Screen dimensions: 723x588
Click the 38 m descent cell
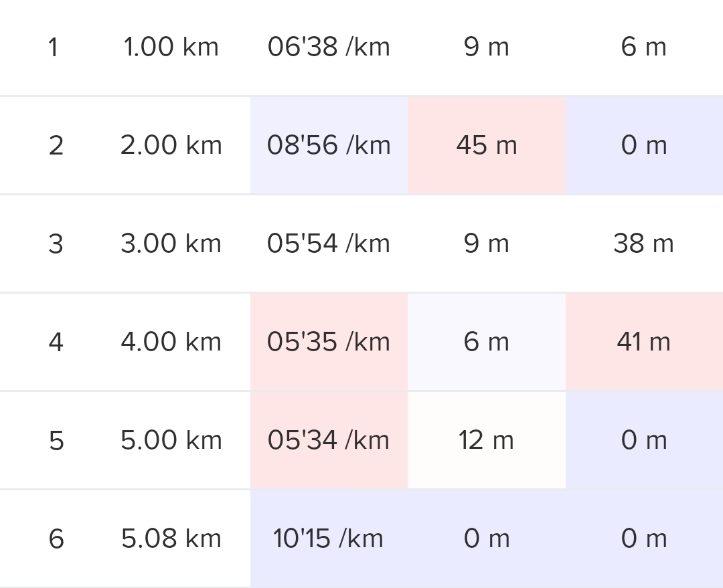[643, 244]
